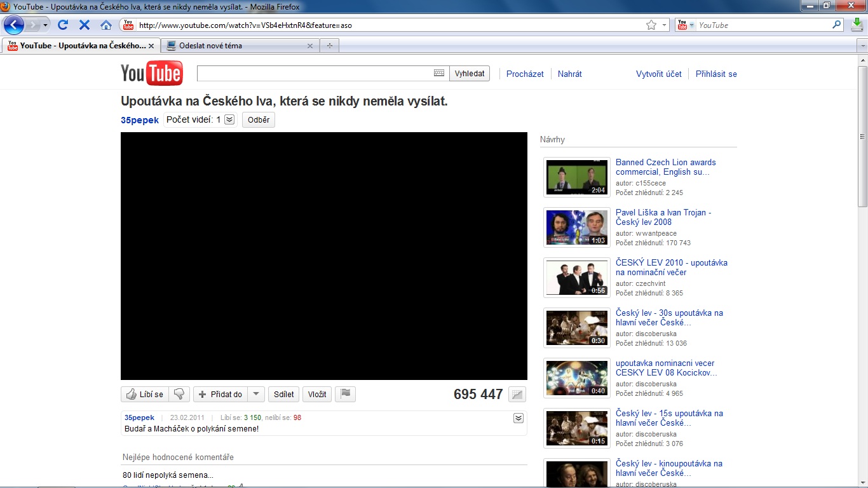Reload the current page
The width and height of the screenshot is (868, 488).
63,25
